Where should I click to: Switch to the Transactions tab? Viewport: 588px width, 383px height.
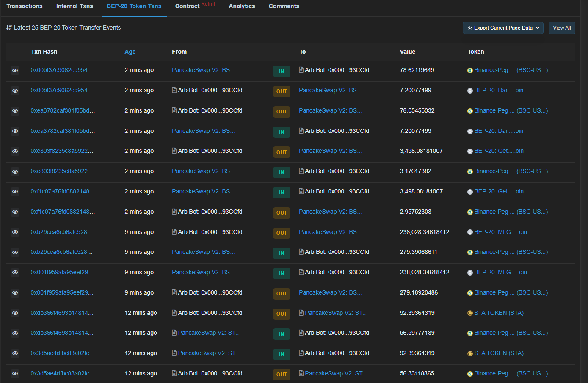click(25, 6)
